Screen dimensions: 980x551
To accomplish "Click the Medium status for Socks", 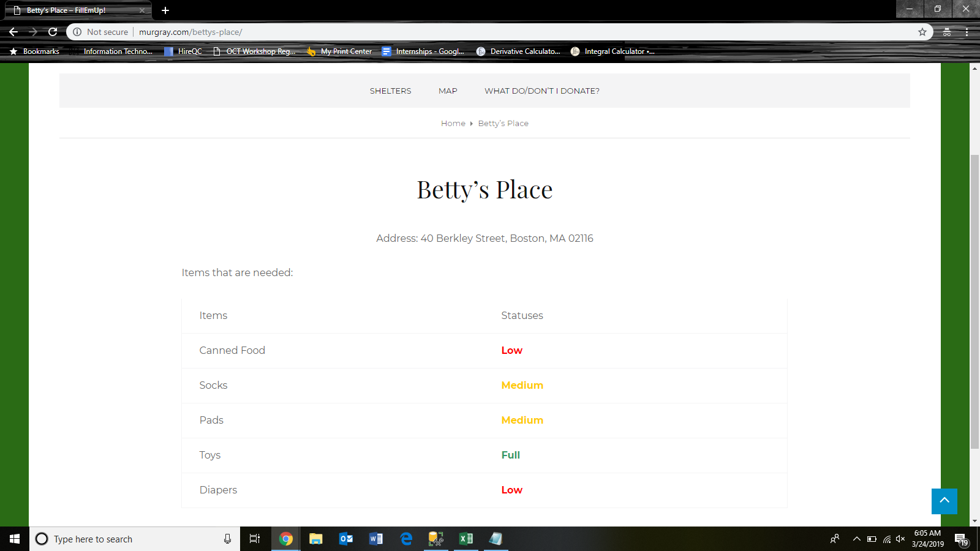I will 522,385.
